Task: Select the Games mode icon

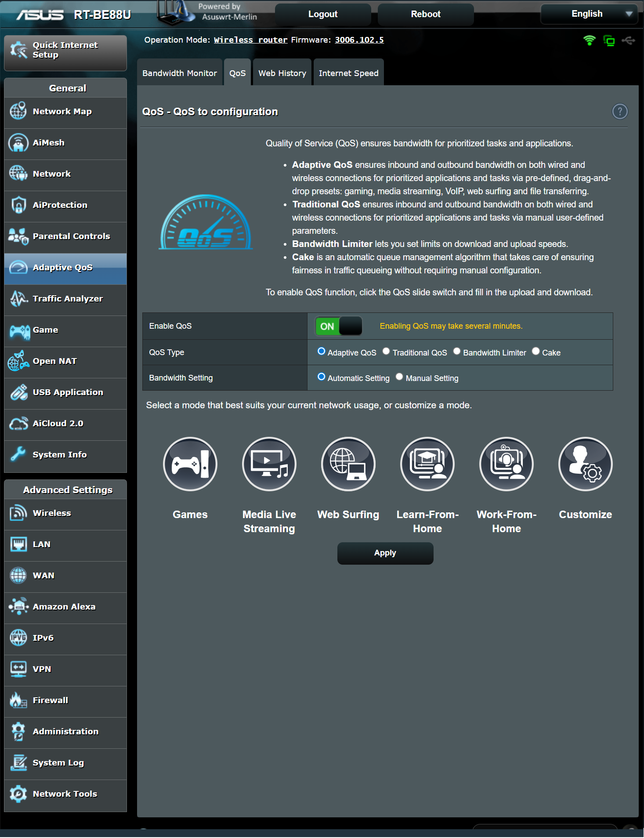Action: coord(190,464)
